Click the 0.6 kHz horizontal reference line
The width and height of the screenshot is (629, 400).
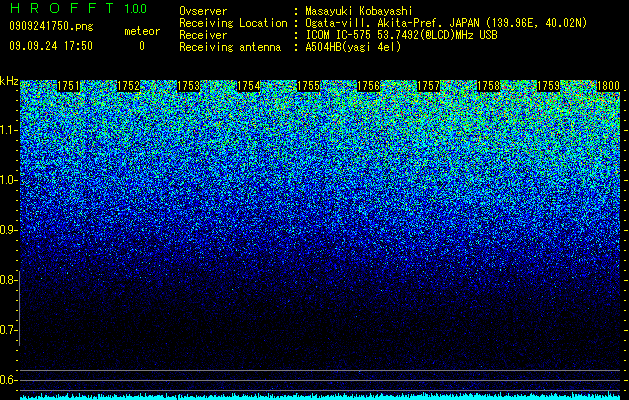[x=320, y=380]
